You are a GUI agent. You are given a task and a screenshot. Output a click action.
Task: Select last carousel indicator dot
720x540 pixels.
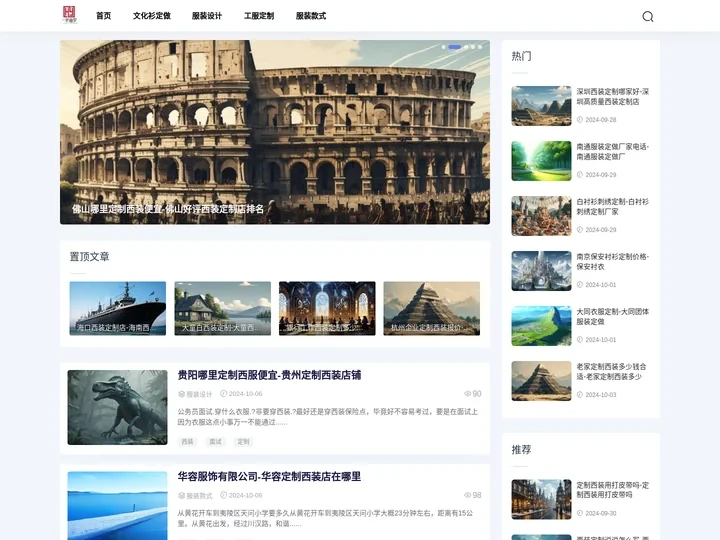(480, 47)
